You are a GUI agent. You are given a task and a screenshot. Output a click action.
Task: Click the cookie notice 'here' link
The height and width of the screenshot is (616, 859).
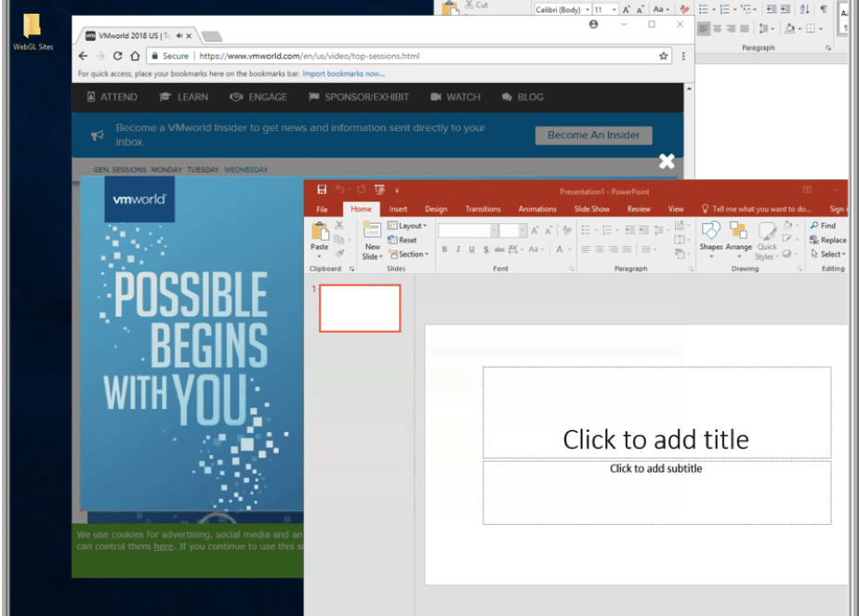(x=164, y=546)
